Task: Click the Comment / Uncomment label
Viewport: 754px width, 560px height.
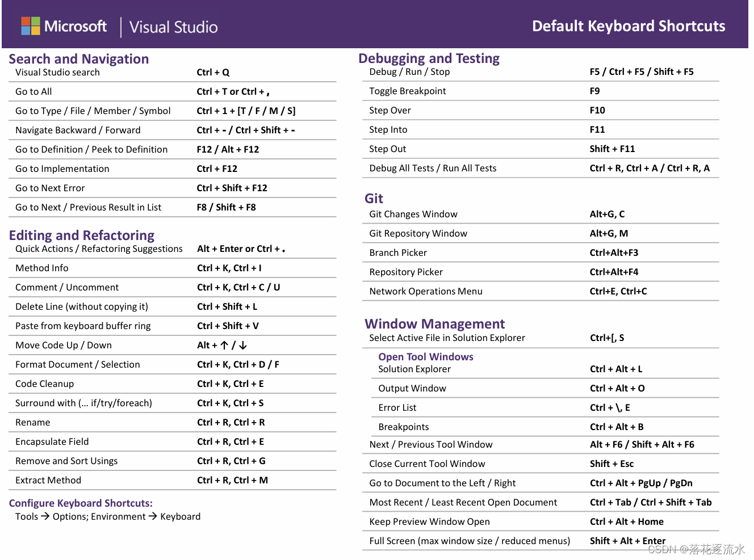Action: (x=67, y=288)
